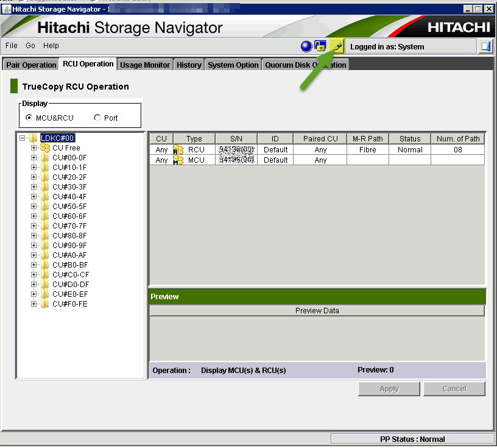Click the lock window icon in toolbar

click(x=320, y=46)
